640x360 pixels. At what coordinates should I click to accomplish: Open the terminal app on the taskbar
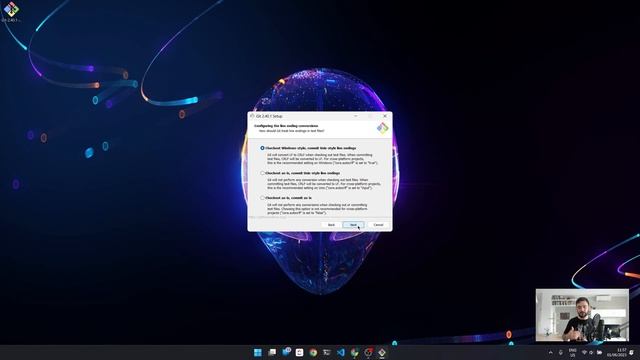click(327, 353)
